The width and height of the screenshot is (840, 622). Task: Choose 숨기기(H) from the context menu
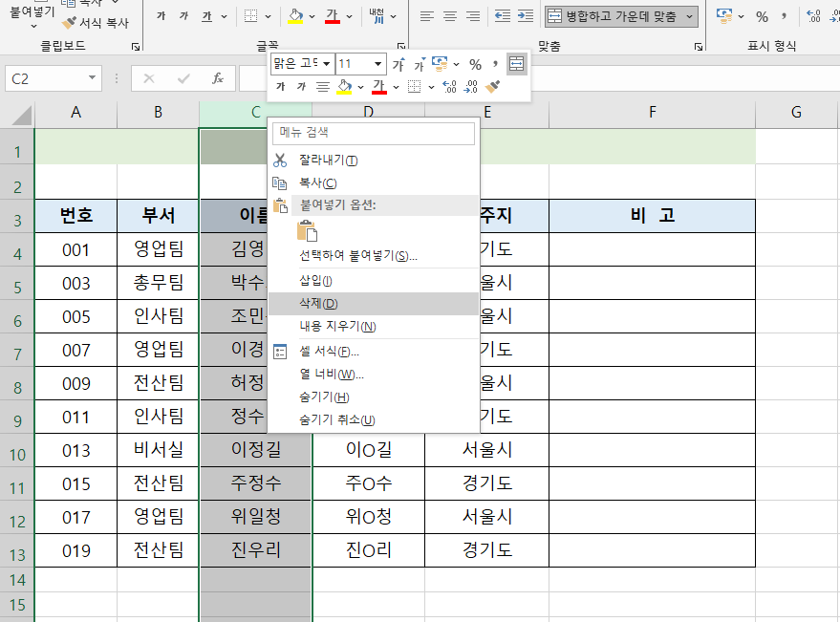(373, 397)
